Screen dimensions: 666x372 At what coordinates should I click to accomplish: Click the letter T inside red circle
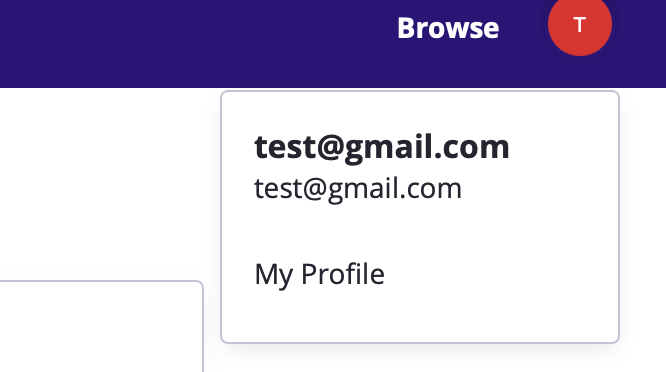580,25
